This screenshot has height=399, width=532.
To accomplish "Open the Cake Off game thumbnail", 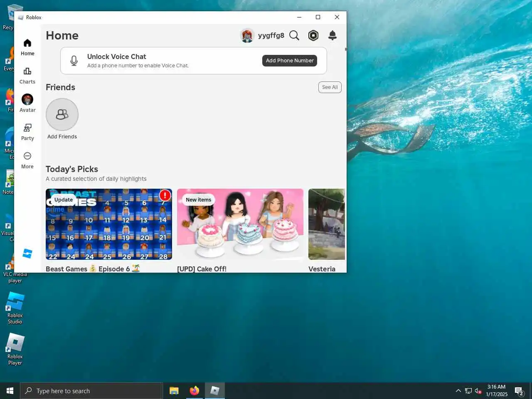I will 240,224.
